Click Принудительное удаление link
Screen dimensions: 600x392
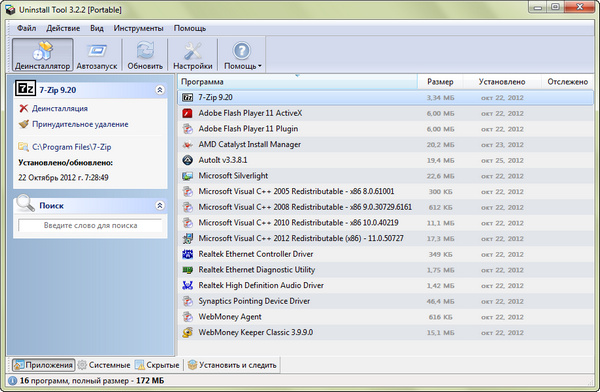[x=80, y=124]
